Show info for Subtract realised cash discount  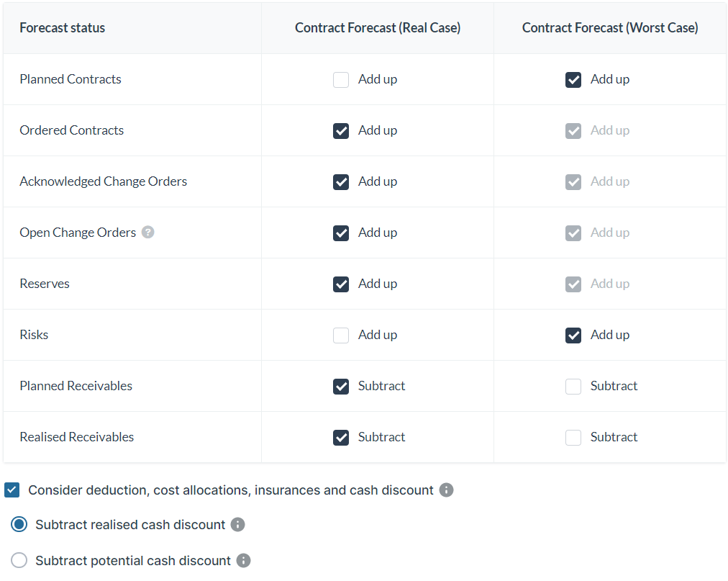(237, 524)
